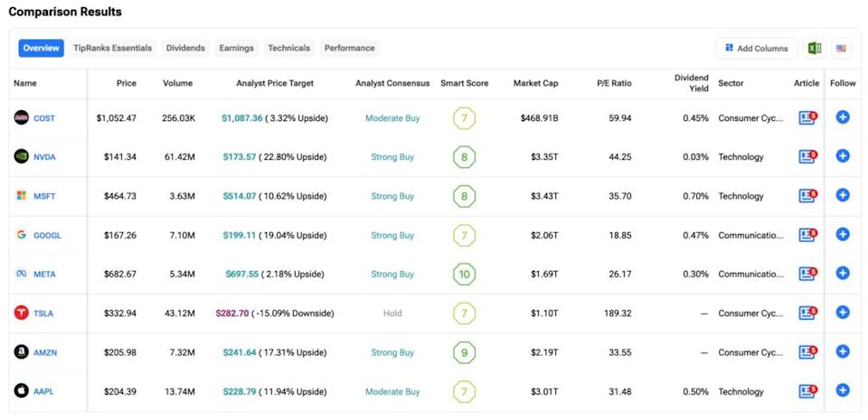
Task: Switch to TipRanks Essentials tab
Action: [112, 48]
